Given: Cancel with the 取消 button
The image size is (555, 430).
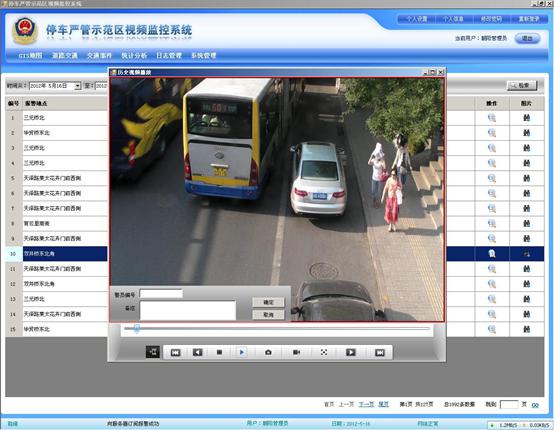Looking at the screenshot, I should coord(268,315).
